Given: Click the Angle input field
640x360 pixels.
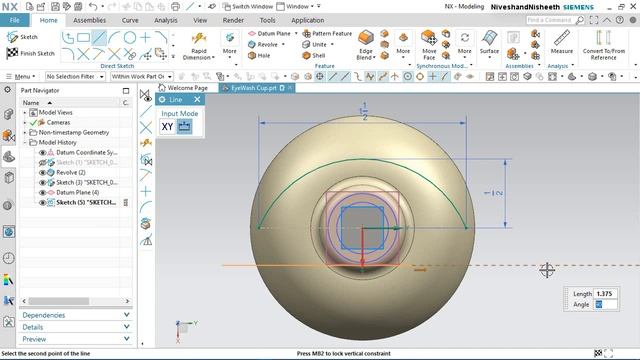Looking at the screenshot, I should pos(605,304).
